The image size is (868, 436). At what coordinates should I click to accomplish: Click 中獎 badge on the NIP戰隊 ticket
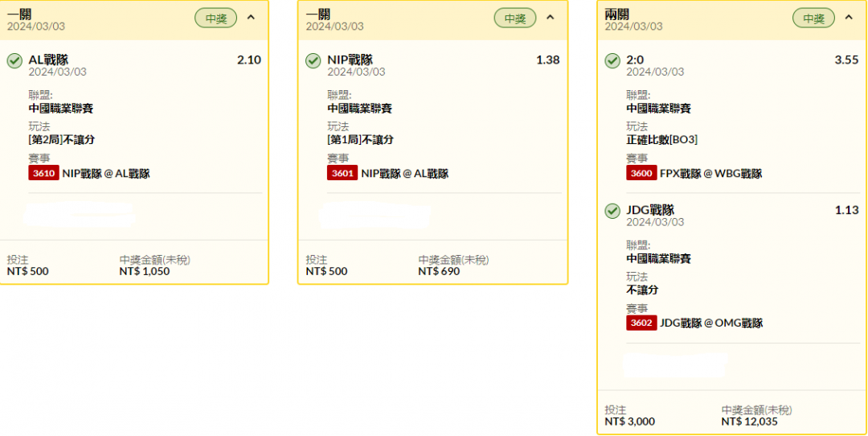pos(515,19)
